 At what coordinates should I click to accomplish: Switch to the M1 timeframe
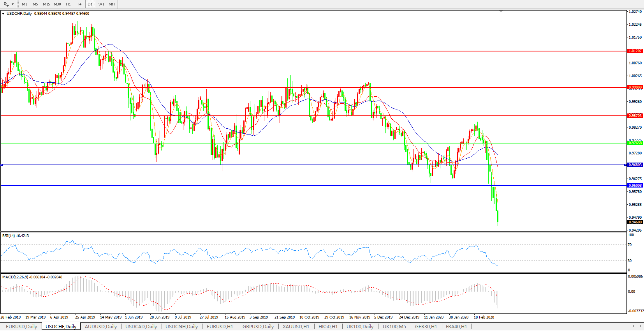[x=25, y=4]
